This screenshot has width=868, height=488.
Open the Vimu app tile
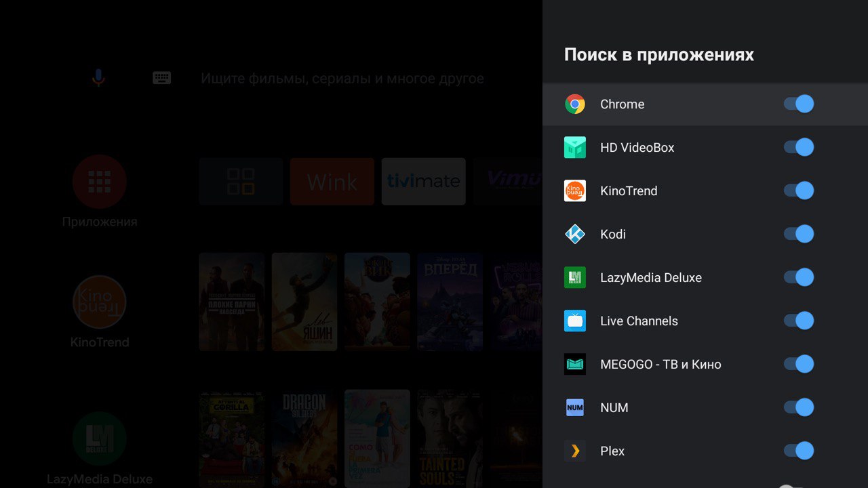509,182
